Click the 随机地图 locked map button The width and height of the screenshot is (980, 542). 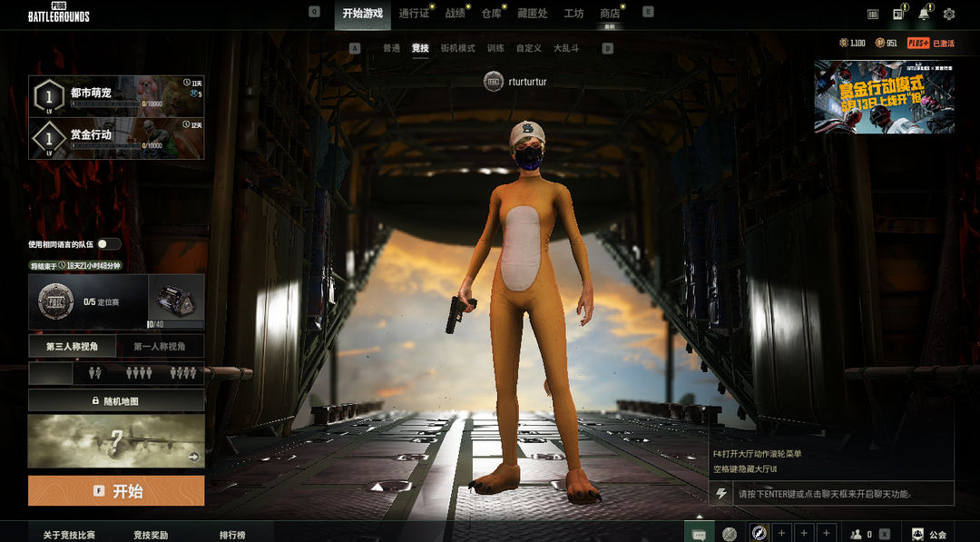[116, 400]
